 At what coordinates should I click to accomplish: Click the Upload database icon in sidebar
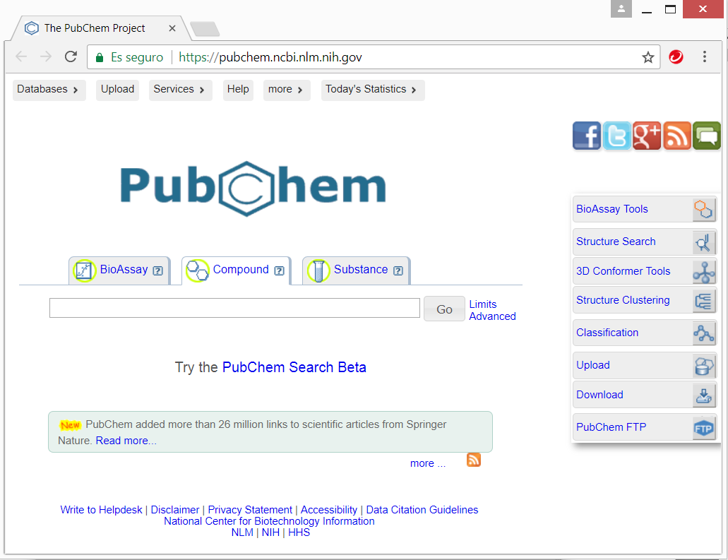(x=703, y=366)
